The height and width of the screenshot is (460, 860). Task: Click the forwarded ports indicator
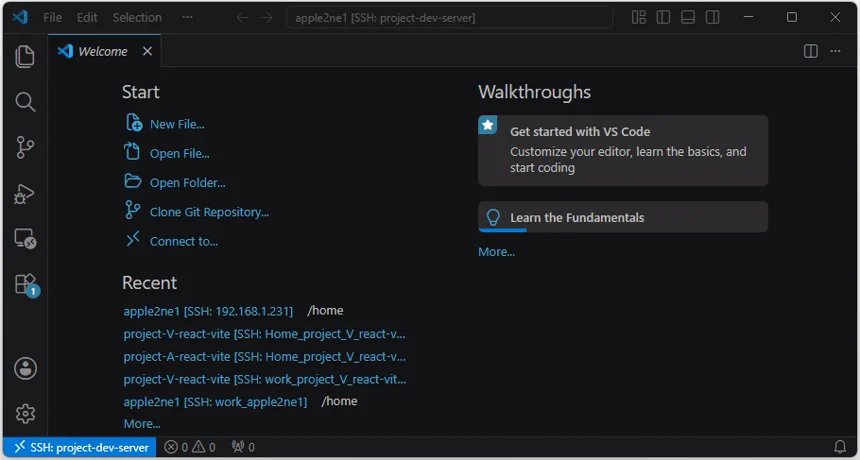[243, 447]
